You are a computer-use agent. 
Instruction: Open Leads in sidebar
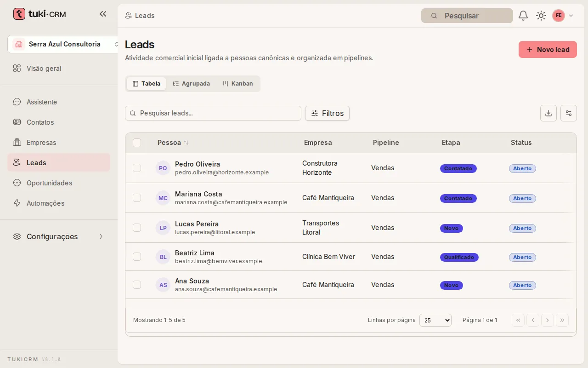tap(59, 162)
